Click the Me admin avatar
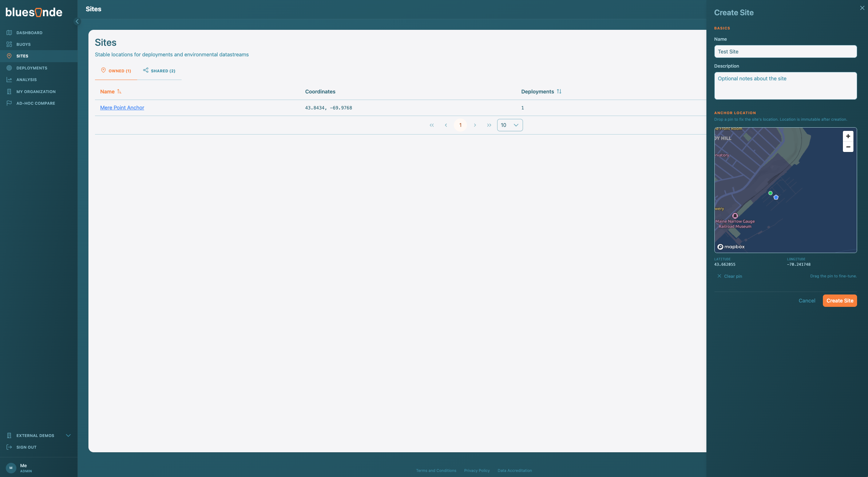 [x=11, y=468]
